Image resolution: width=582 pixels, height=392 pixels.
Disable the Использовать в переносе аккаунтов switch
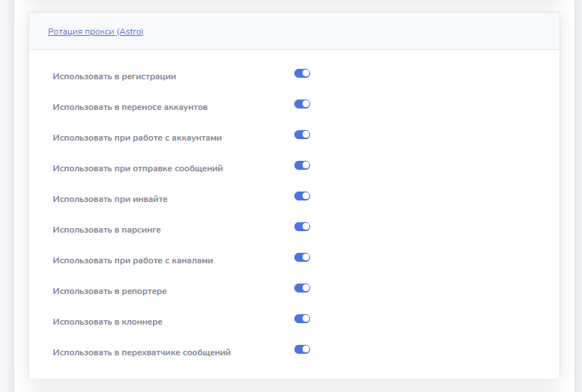pos(302,104)
